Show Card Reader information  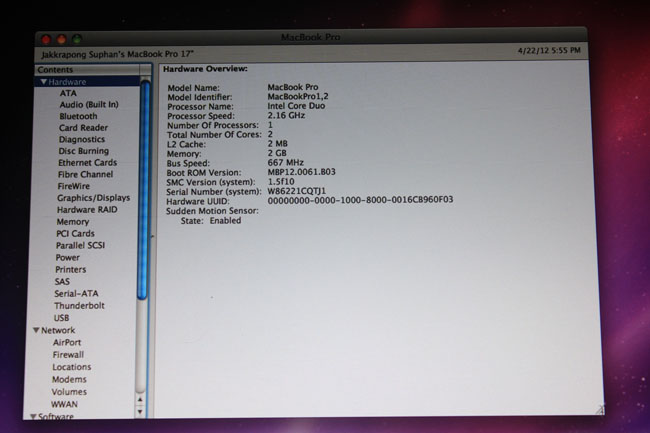coord(83,128)
